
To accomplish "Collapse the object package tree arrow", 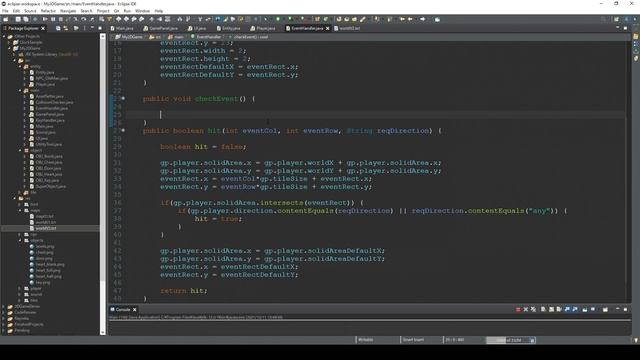I will tap(20, 150).
